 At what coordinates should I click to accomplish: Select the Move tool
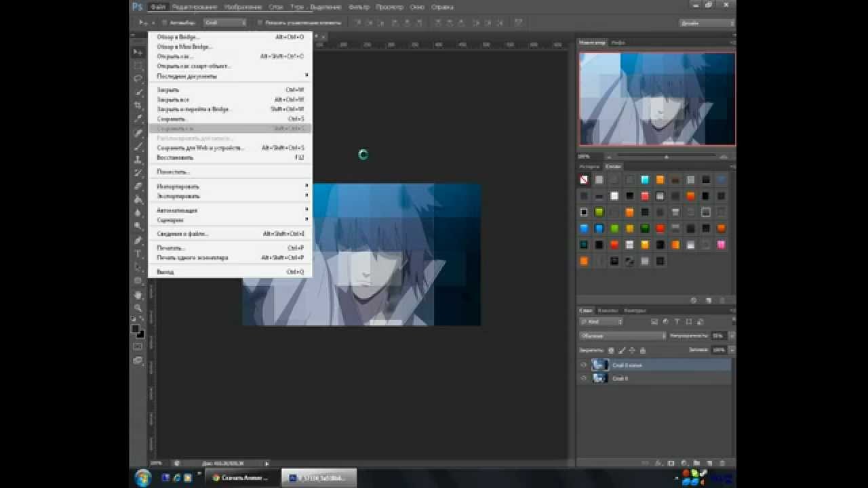click(x=138, y=52)
